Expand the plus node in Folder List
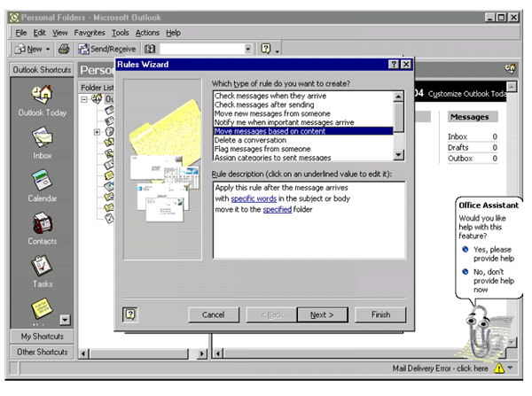 pos(97,132)
